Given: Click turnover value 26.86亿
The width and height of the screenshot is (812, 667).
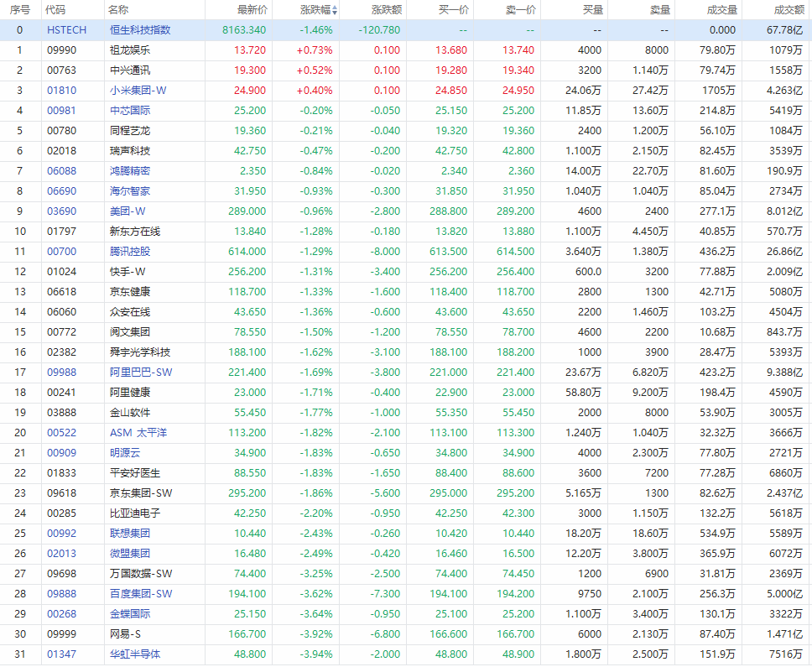Looking at the screenshot, I should click(x=784, y=252).
